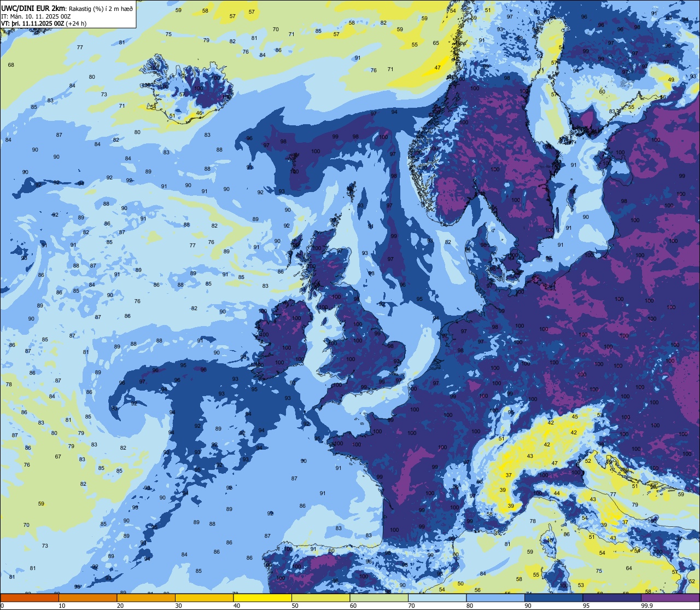The height and width of the screenshot is (610, 700).
Task: Click the legend tick label '50'
Action: [295, 605]
